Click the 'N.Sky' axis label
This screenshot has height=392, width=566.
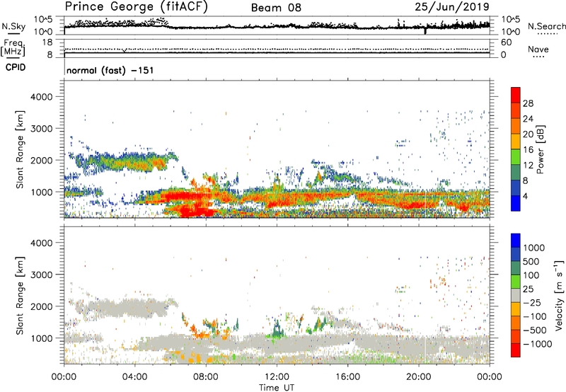pos(13,26)
